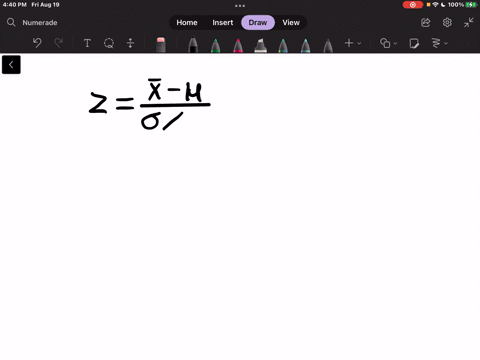Choose the Insert Space tool

[130, 43]
